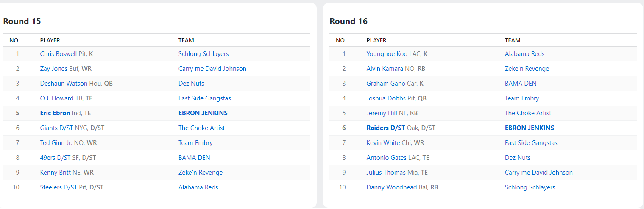Screen dimensions: 644x209
Task: Click Raiders D/ST player link
Action: [x=386, y=128]
